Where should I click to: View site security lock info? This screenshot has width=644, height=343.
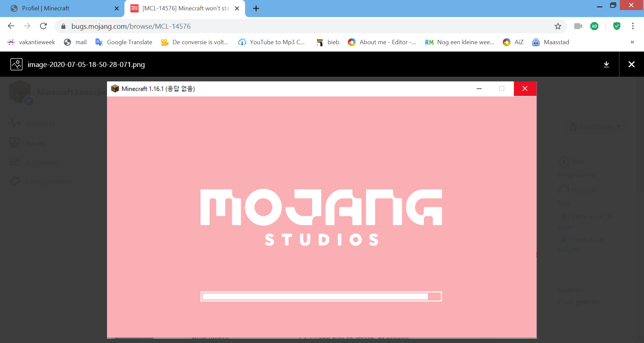(x=63, y=26)
